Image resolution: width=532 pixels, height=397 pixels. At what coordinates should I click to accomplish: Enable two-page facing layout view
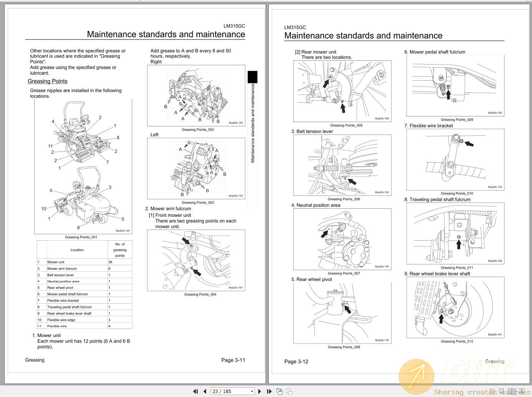[x=511, y=391]
